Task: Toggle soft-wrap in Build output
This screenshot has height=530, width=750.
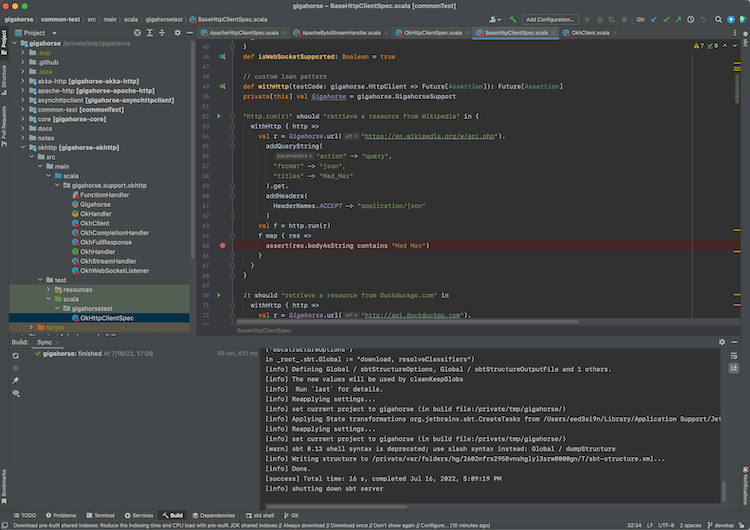Action: pyautogui.click(x=734, y=356)
